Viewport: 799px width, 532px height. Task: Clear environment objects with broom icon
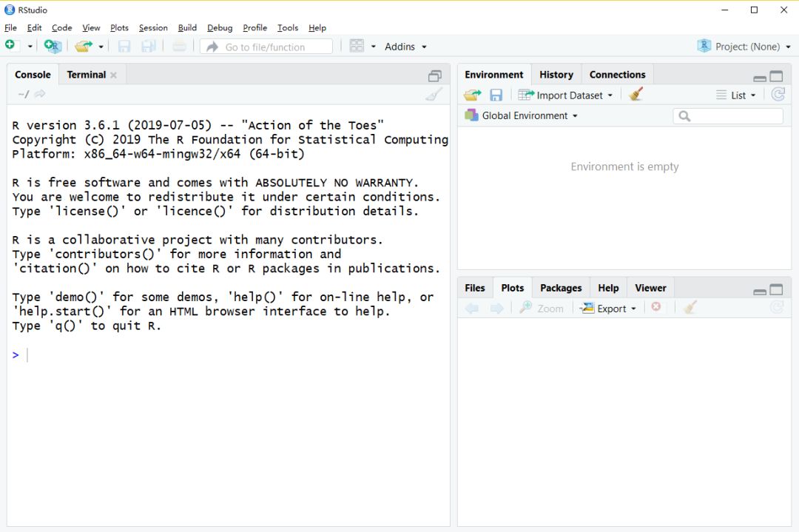tap(636, 94)
